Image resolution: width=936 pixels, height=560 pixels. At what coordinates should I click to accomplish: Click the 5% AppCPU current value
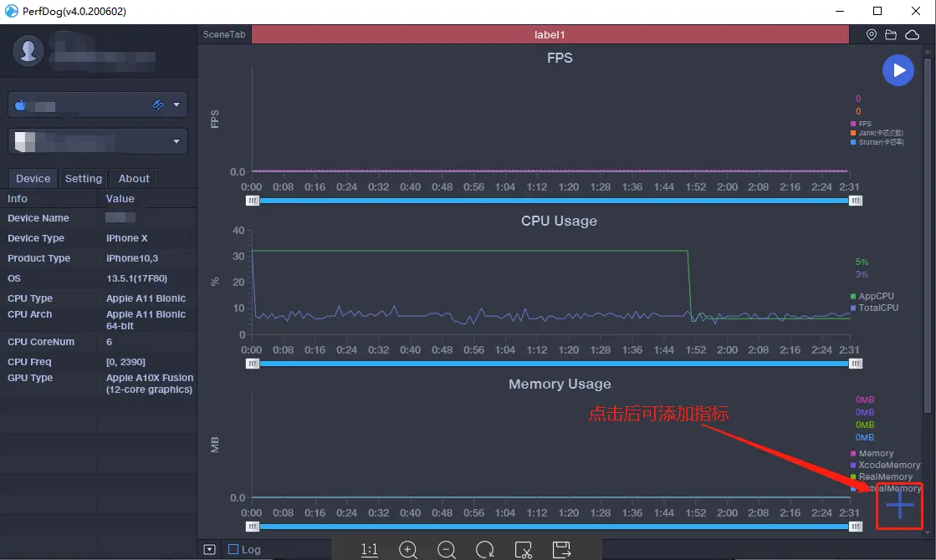862,262
